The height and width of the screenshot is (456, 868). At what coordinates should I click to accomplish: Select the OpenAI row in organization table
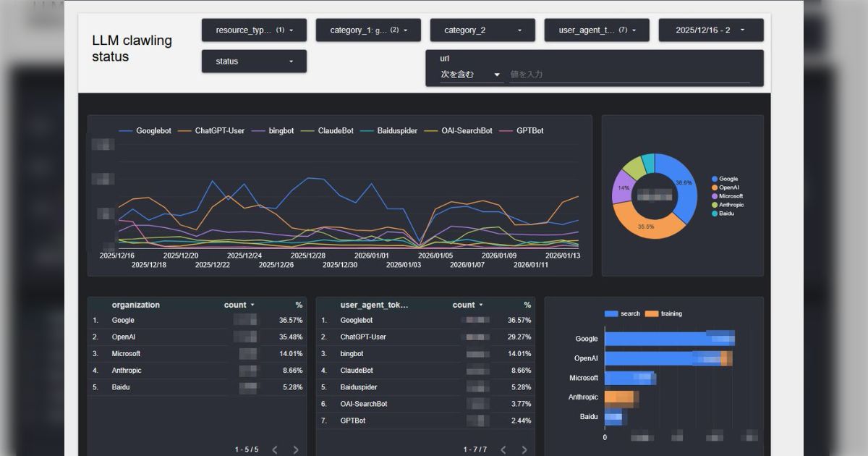point(197,337)
